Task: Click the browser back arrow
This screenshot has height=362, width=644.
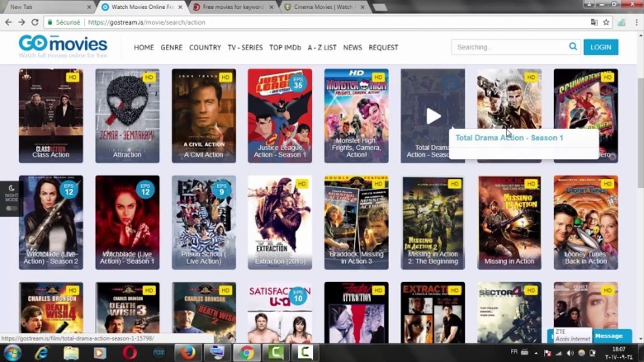Action: tap(8, 22)
